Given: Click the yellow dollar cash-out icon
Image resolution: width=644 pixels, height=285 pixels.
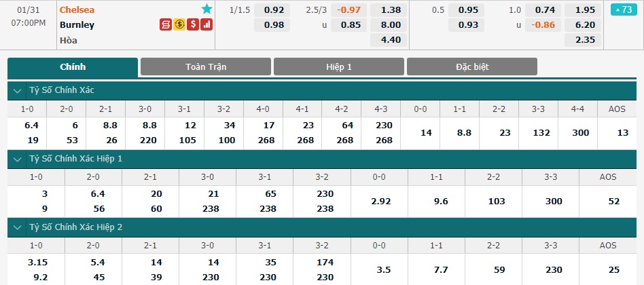Looking at the screenshot, I should click(179, 24).
